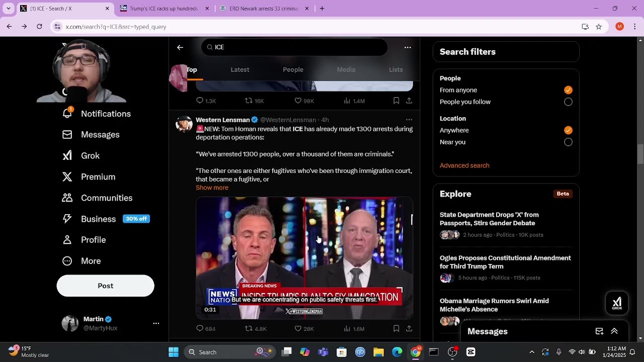View analytics for the 1.6M views post
The image size is (644, 362).
point(354,329)
